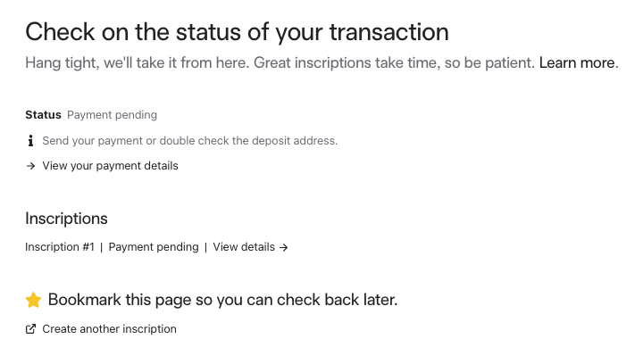Click the arrow icon before View your payment details

[30, 166]
